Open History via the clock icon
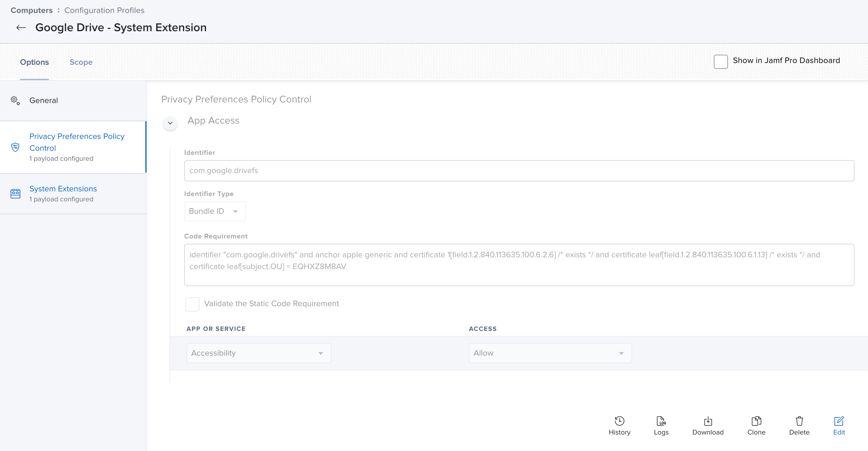 [619, 421]
